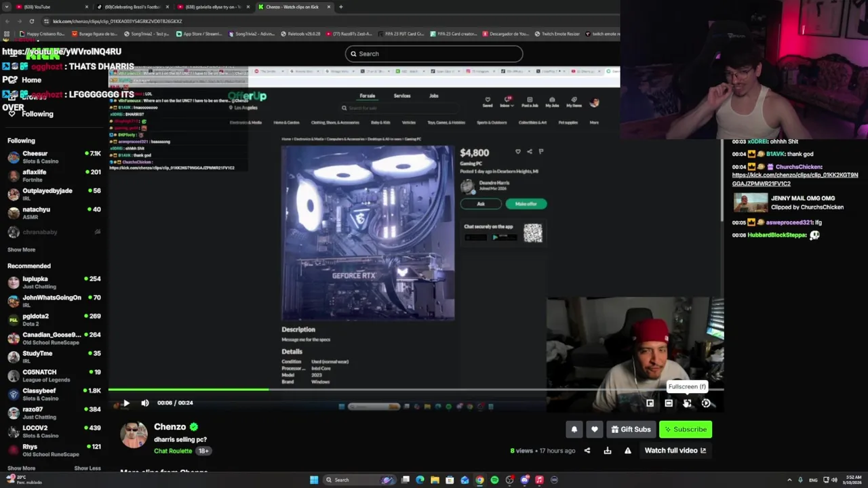Click the browser address bar URL
The width and height of the screenshot is (868, 488).
(117, 21)
